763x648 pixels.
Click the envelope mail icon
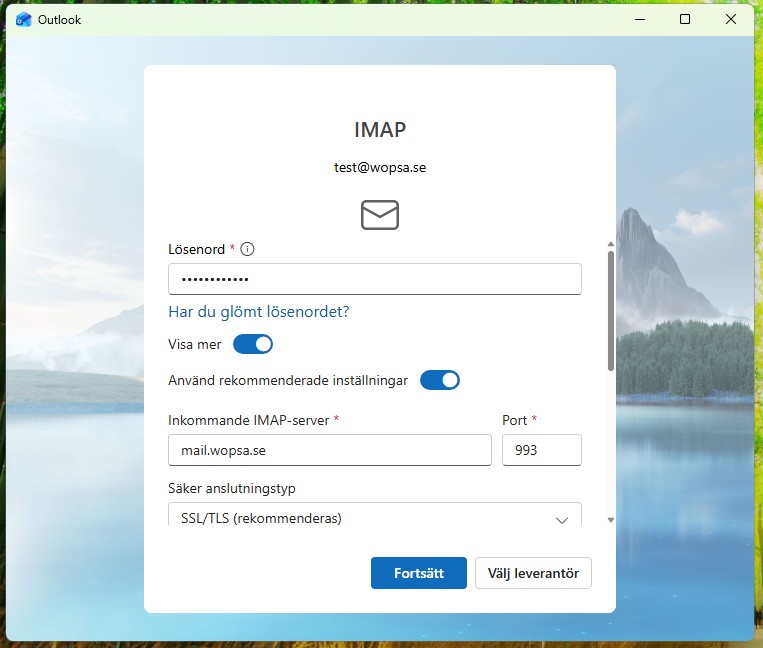[380, 214]
